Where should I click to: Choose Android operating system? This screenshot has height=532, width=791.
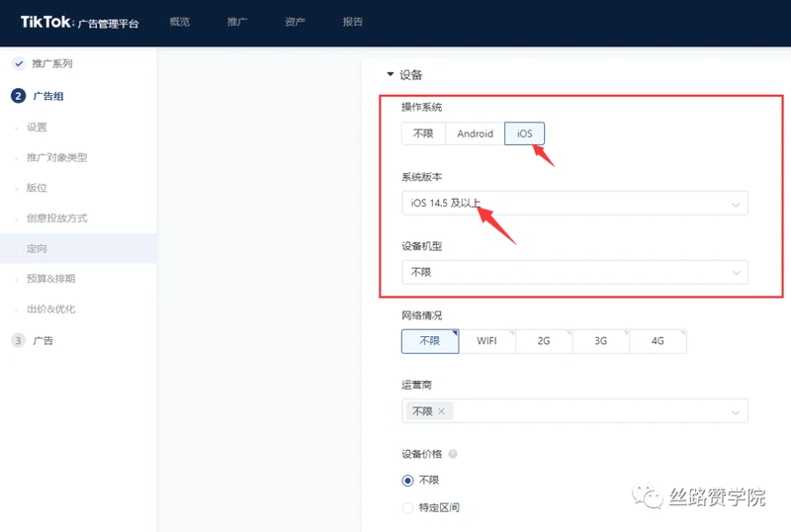click(x=475, y=133)
